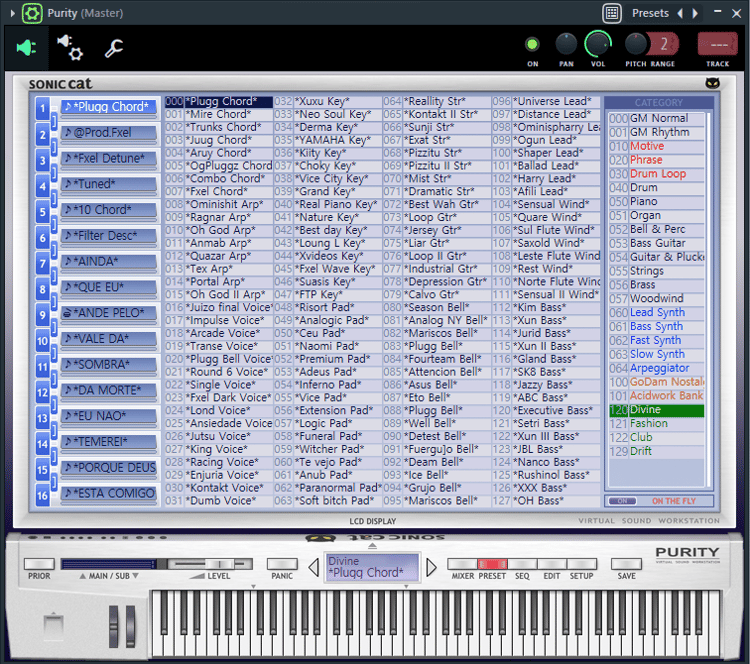Click the previous preset left triangle
Image resolution: width=750 pixels, height=664 pixels.
point(314,567)
